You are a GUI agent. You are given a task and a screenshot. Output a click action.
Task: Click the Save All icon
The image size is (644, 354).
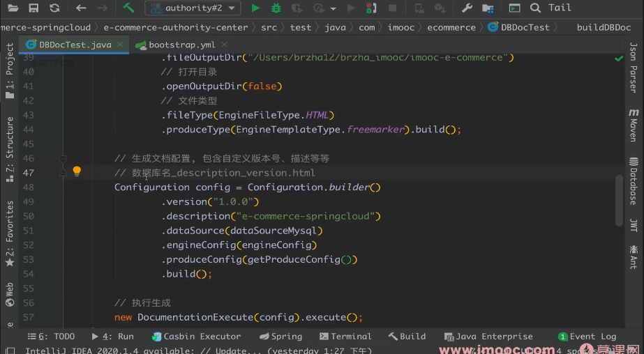[33, 8]
